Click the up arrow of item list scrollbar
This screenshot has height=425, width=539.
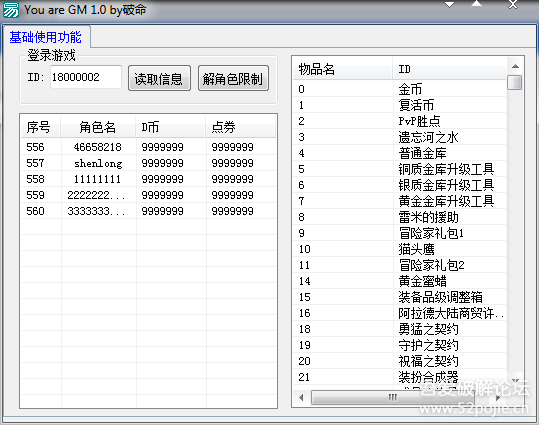click(x=515, y=66)
